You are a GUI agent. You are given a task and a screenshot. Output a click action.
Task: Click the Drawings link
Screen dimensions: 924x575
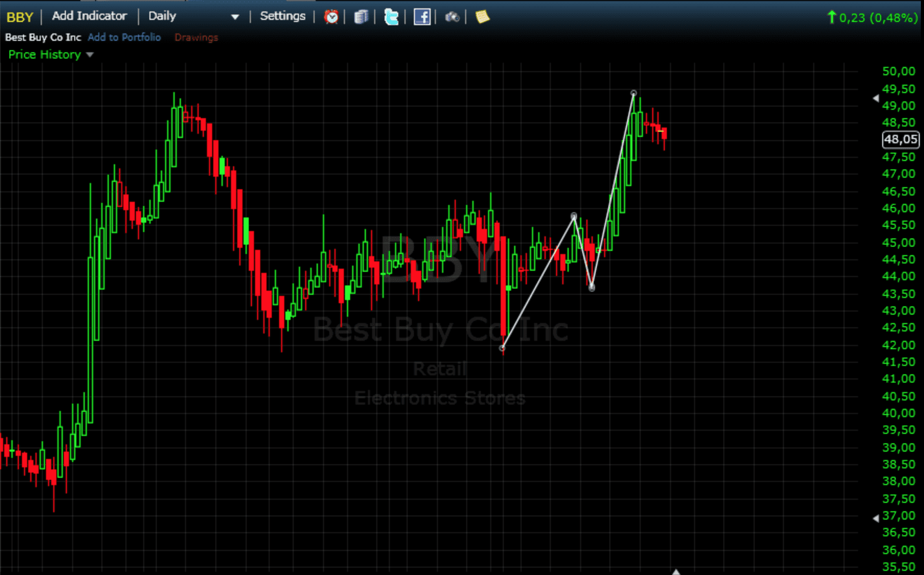coord(196,38)
